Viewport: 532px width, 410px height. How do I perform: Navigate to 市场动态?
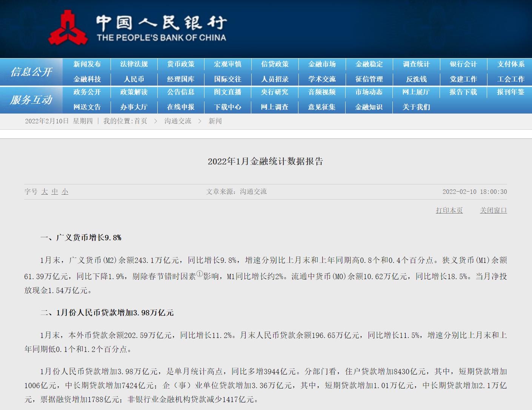pyautogui.click(x=369, y=92)
